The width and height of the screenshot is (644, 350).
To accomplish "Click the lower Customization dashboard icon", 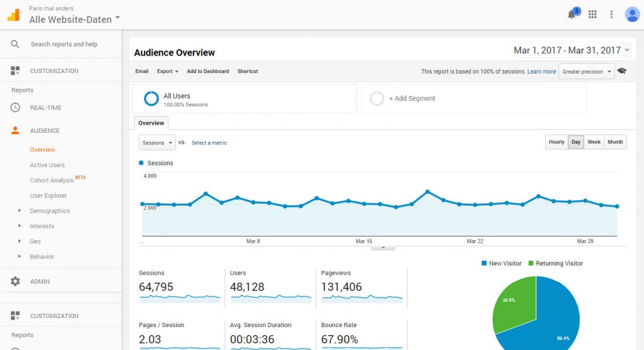I will tap(15, 316).
